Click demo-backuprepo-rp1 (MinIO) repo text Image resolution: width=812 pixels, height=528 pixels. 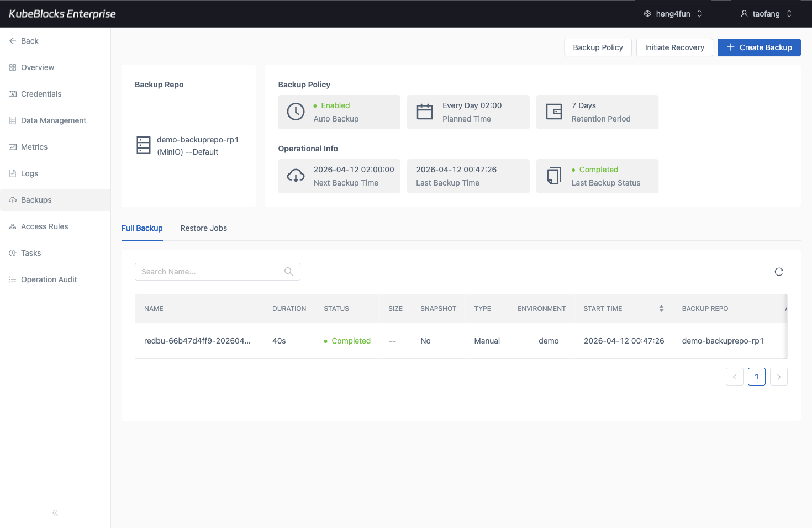point(198,146)
